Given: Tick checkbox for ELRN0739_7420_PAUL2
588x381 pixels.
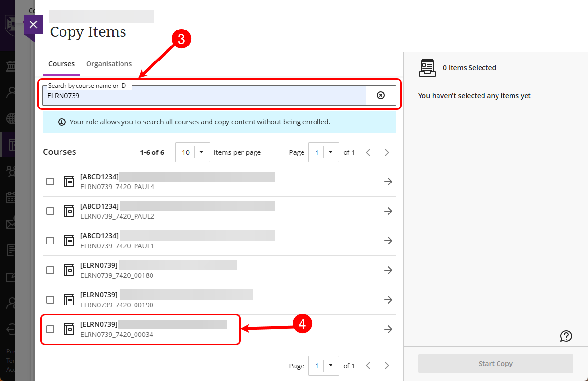Looking at the screenshot, I should pyautogui.click(x=50, y=211).
